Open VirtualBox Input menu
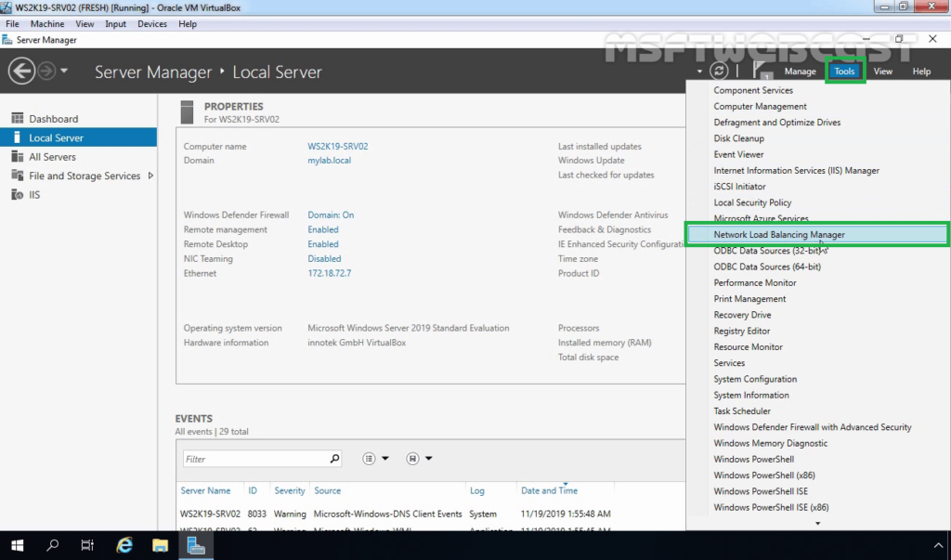Image resolution: width=951 pixels, height=560 pixels. pos(115,23)
